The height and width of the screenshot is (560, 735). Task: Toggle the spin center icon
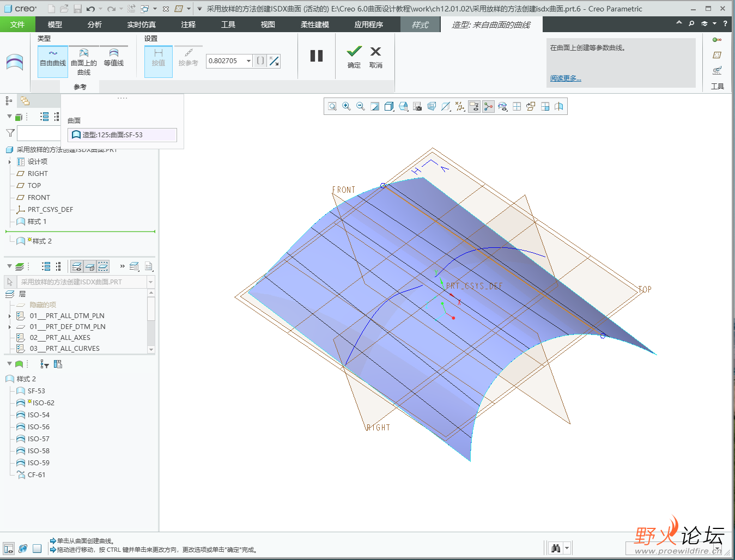(x=488, y=107)
